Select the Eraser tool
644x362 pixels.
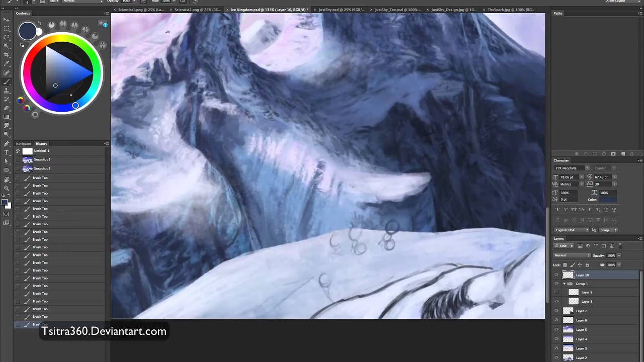pos(7,108)
